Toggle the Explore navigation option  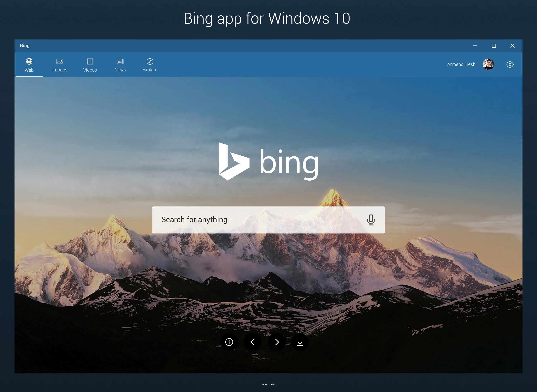point(149,65)
